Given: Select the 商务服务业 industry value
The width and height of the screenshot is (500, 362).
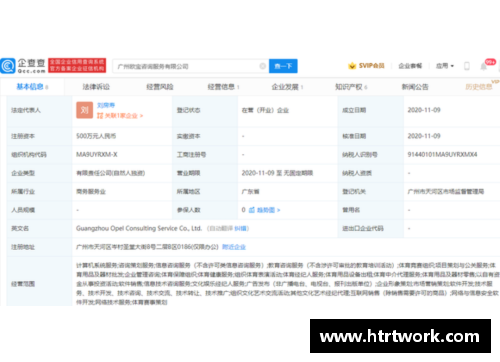Looking at the screenshot, I should coord(91,192).
